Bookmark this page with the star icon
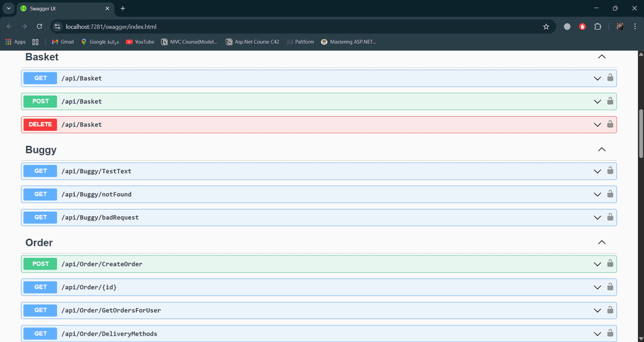The image size is (644, 342). [546, 26]
